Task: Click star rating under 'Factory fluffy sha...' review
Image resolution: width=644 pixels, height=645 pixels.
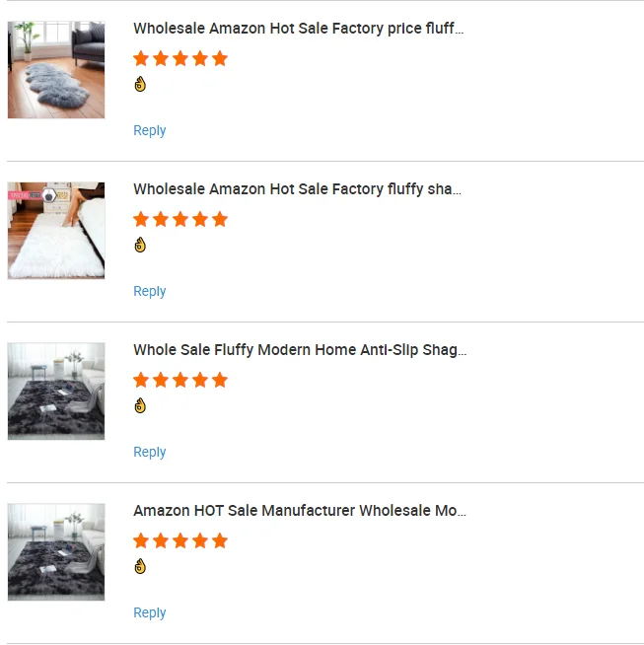Action: (x=180, y=220)
